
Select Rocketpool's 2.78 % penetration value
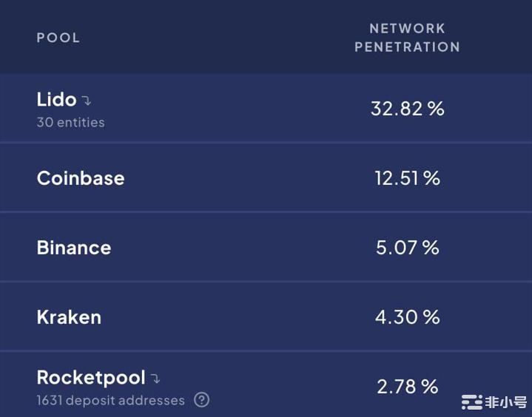click(x=407, y=386)
